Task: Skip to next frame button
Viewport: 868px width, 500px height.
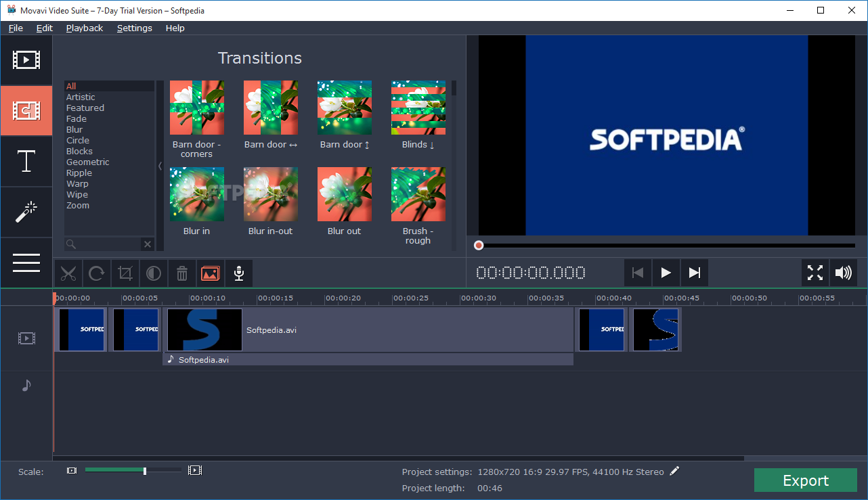Action: (x=694, y=273)
